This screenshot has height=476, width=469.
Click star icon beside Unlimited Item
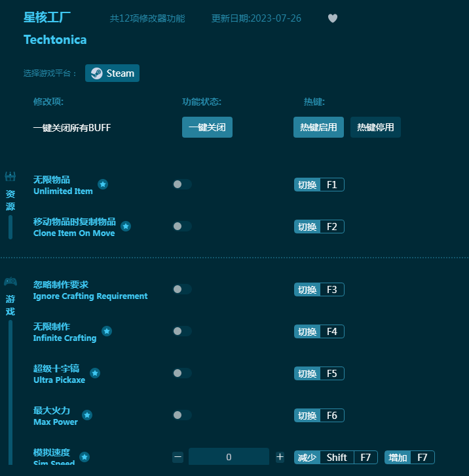[x=103, y=184]
